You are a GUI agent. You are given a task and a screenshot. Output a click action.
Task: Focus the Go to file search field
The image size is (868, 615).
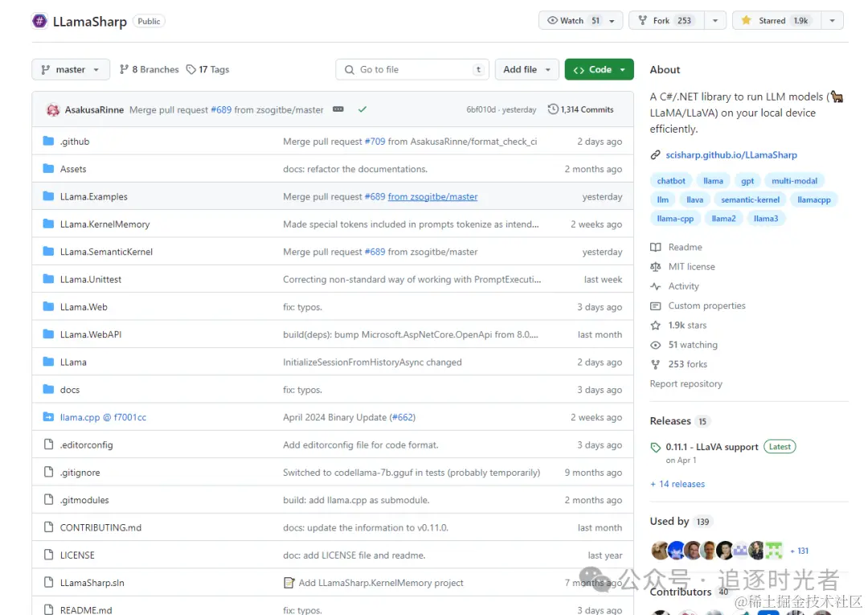click(x=412, y=70)
